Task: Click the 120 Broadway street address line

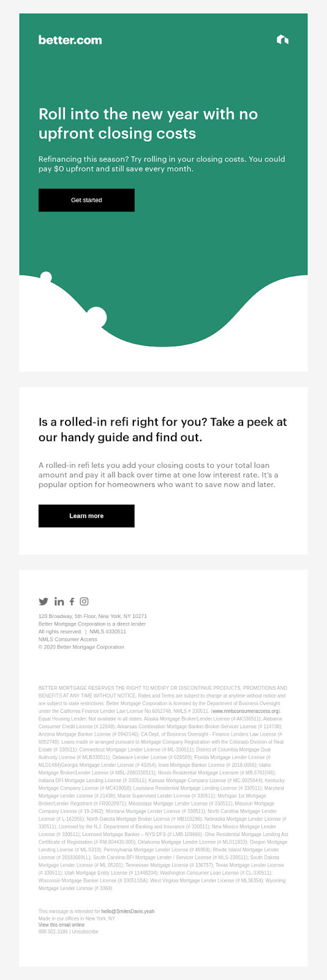Action: click(x=93, y=616)
